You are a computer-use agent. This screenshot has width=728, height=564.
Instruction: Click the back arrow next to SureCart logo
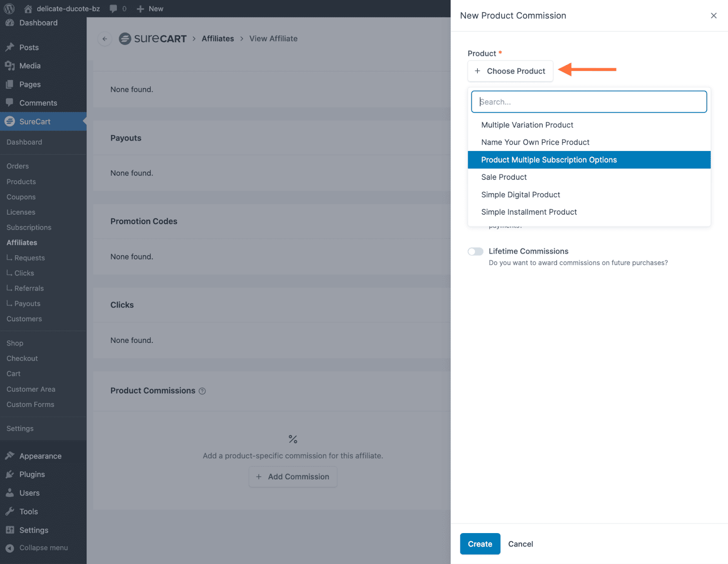105,39
